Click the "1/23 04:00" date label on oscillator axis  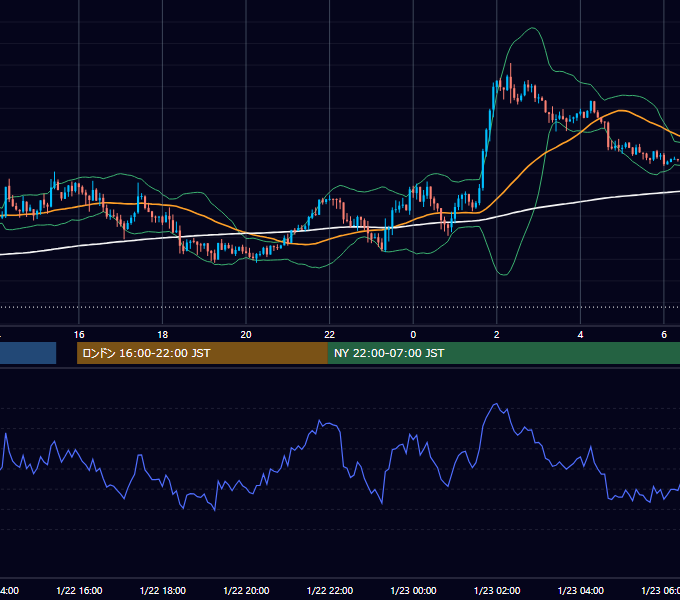click(x=580, y=590)
